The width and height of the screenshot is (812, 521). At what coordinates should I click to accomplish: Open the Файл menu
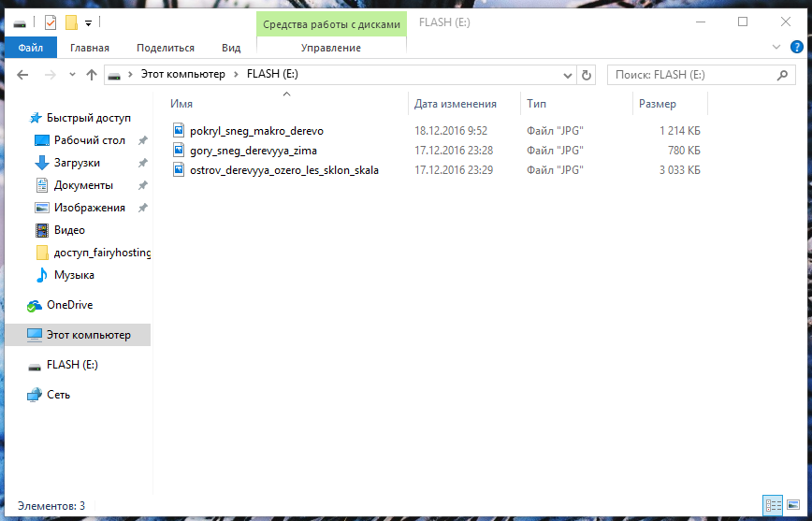[x=30, y=48]
